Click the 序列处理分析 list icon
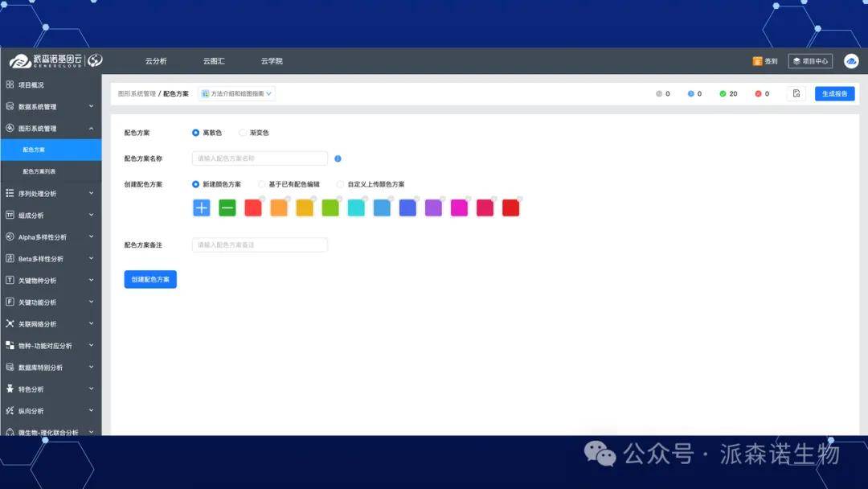Screen dimensions: 868x489 pyautogui.click(x=10, y=193)
